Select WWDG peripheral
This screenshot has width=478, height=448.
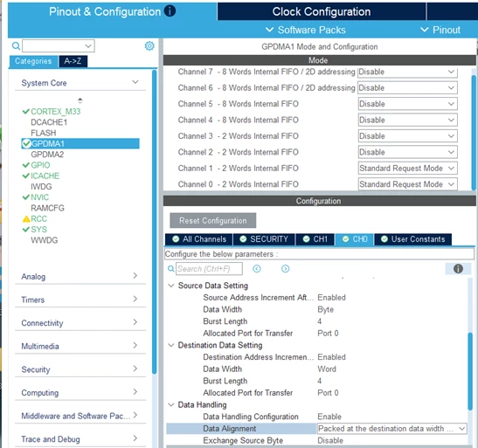point(45,240)
